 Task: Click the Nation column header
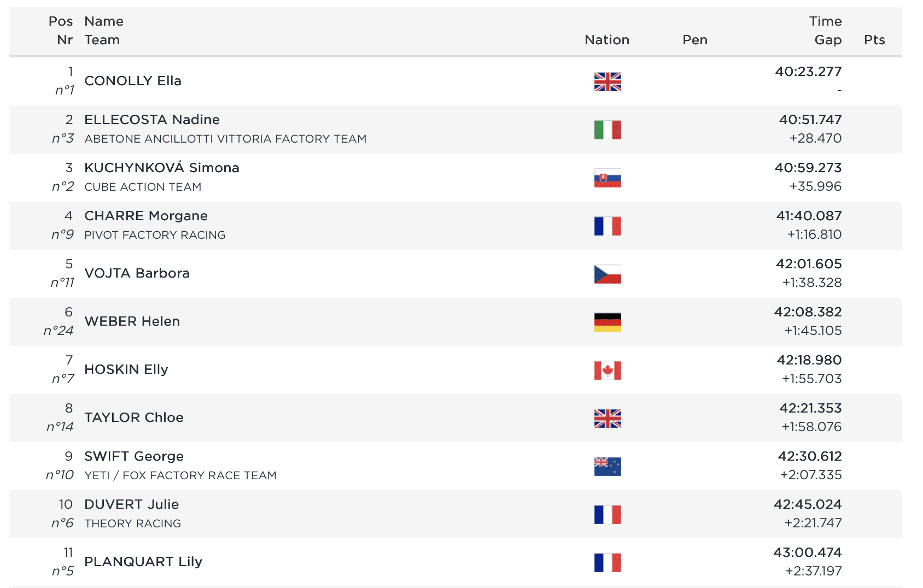[x=606, y=40]
